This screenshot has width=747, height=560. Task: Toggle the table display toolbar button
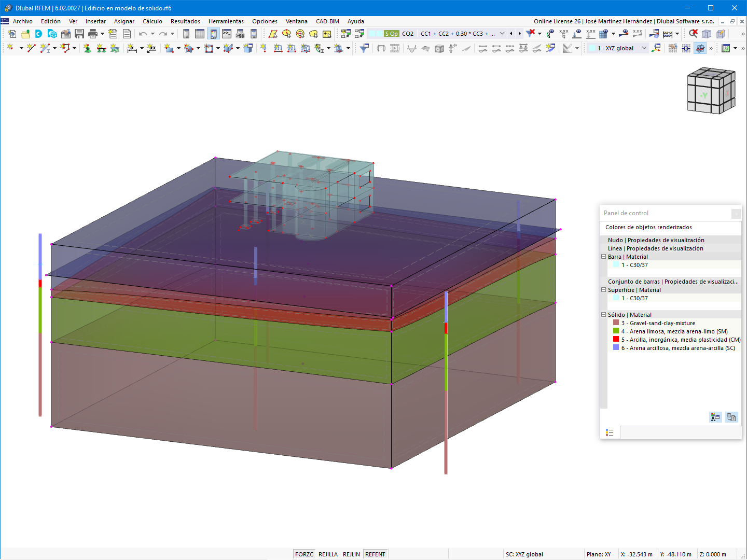pos(200,34)
